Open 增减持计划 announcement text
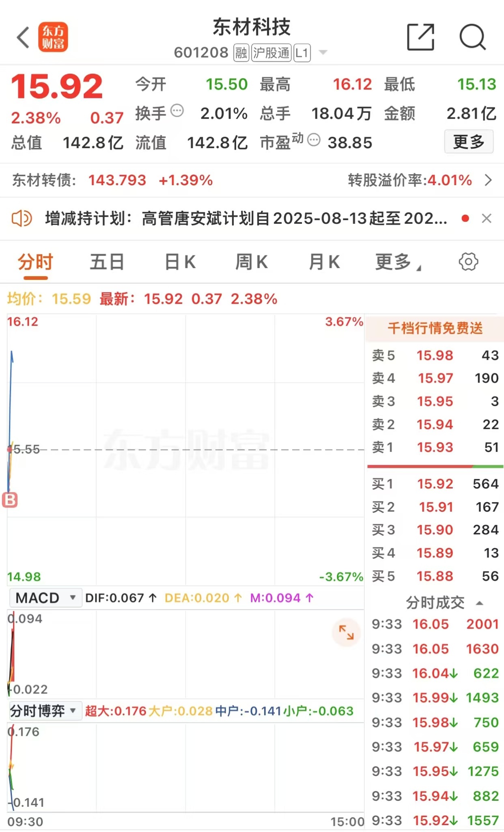 (x=246, y=218)
